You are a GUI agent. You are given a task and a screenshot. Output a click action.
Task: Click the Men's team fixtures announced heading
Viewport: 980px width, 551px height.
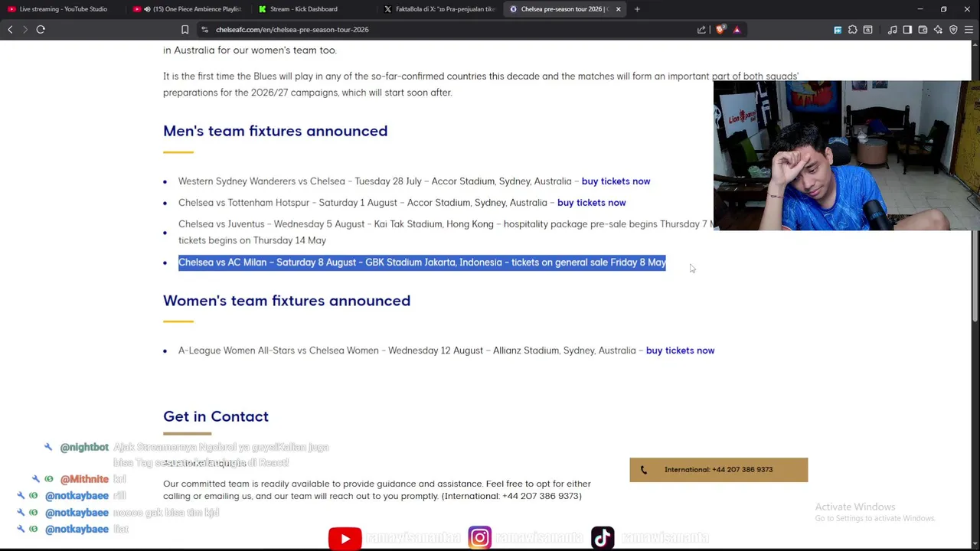pyautogui.click(x=275, y=131)
